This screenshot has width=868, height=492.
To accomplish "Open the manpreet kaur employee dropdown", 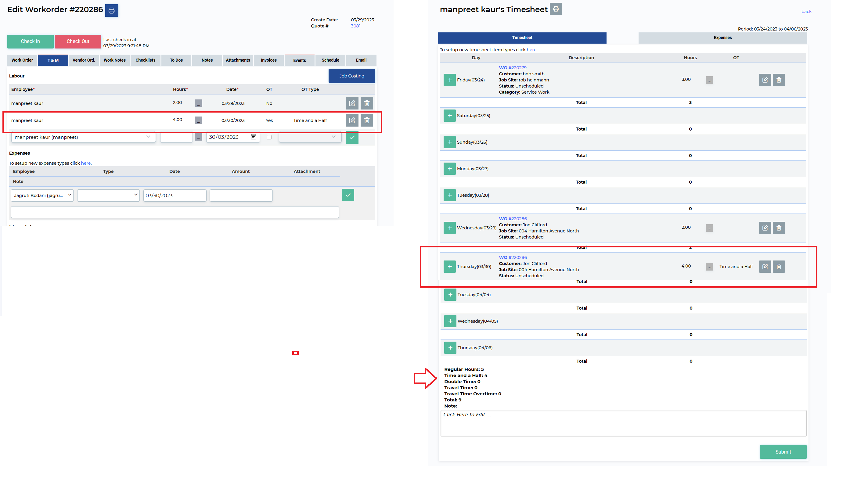I will click(x=83, y=137).
